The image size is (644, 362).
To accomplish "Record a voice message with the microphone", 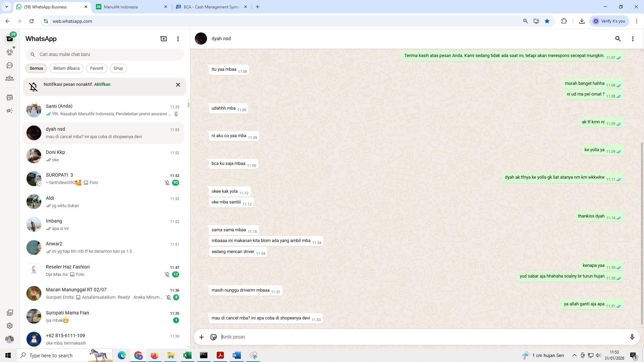I will pyautogui.click(x=632, y=337).
